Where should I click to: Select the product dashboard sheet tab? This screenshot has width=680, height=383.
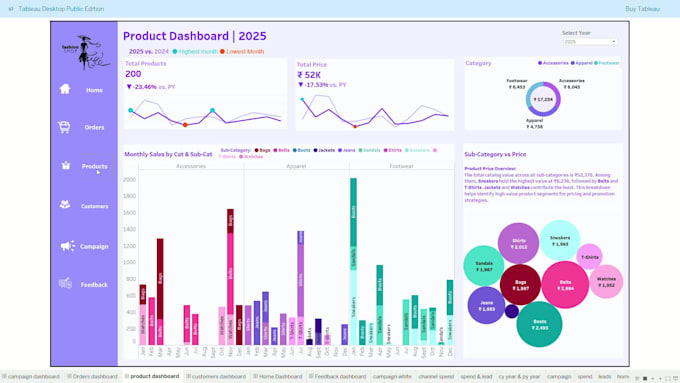click(152, 376)
